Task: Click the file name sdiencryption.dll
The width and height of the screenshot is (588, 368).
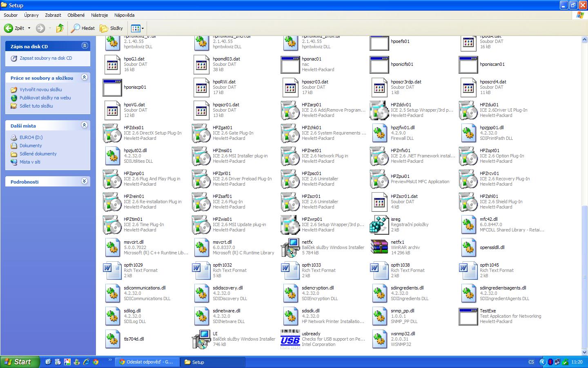Action: pos(318,288)
